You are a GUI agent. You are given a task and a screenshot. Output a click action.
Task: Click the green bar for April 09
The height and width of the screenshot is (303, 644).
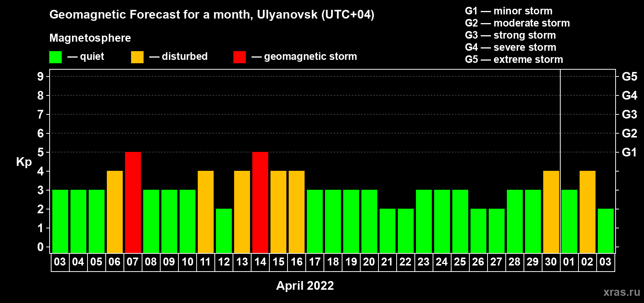169,222
